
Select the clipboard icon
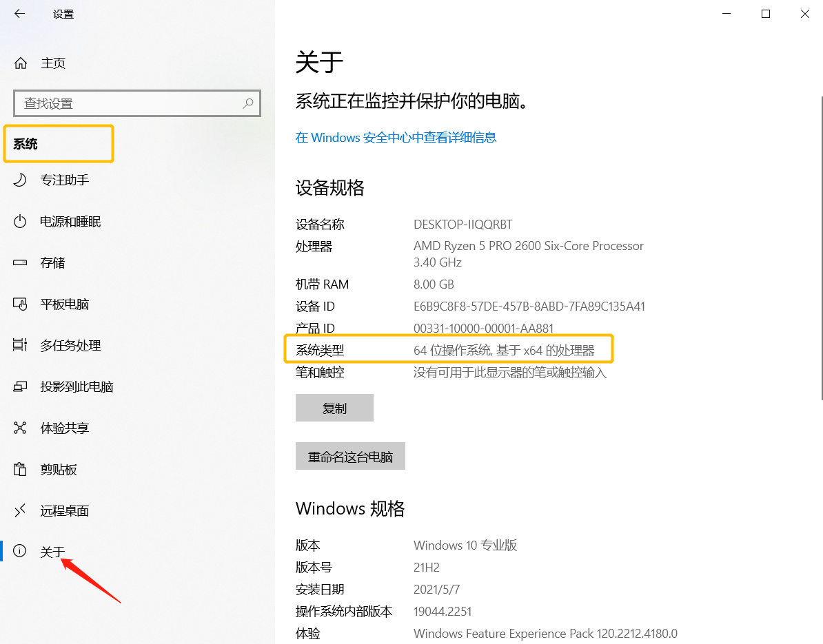click(x=20, y=469)
